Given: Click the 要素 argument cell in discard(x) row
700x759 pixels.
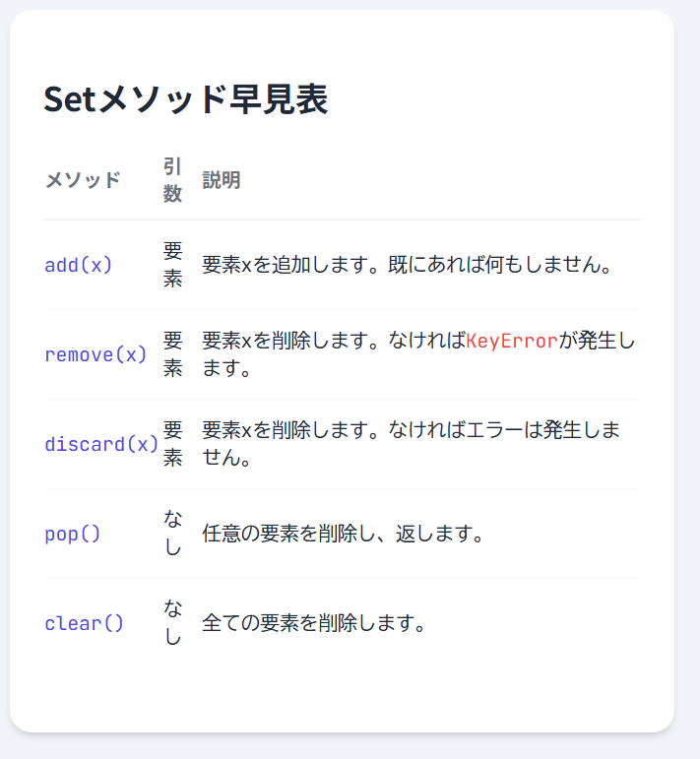Looking at the screenshot, I should [x=172, y=444].
